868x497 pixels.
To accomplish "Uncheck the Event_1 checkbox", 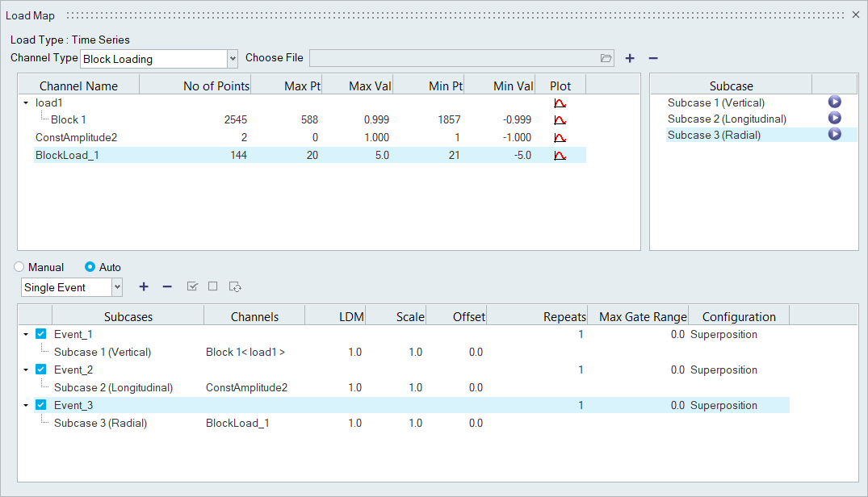I will point(41,334).
